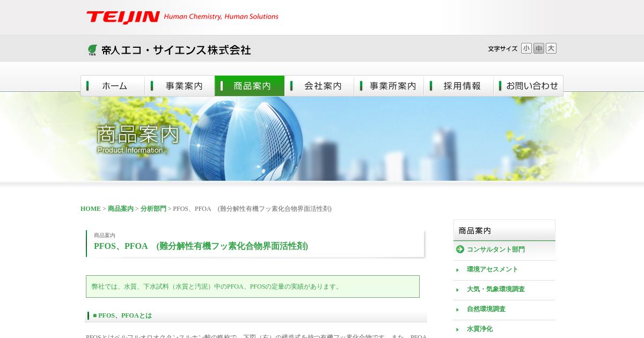644x338 pixels.
Task: Click the 商品案内 sidebar panel header
Action: click(504, 230)
